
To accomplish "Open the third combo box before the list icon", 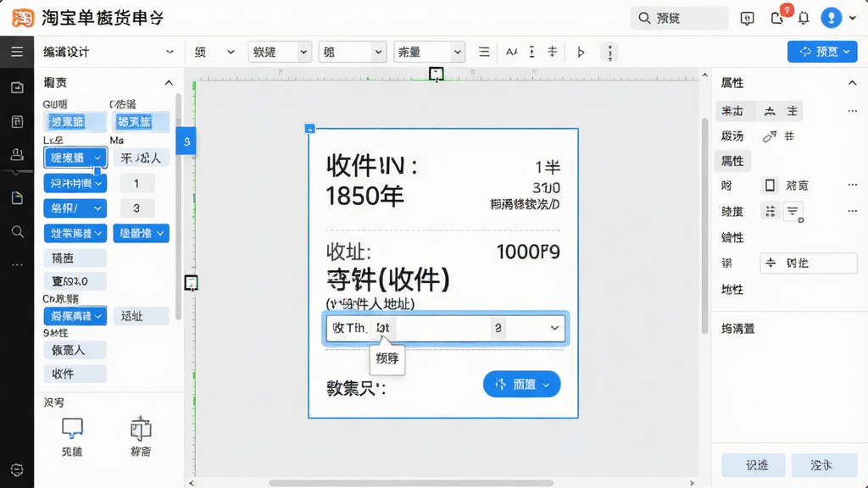I will pyautogui.click(x=429, y=52).
